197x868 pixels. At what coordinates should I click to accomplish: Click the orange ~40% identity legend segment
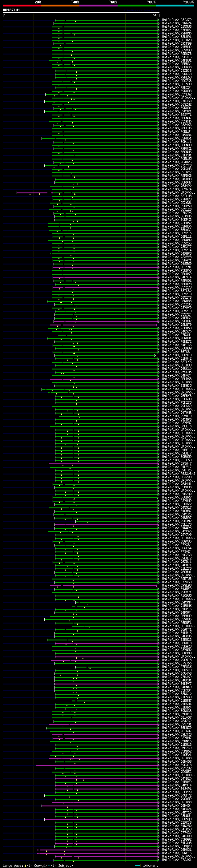(x=60, y=6)
